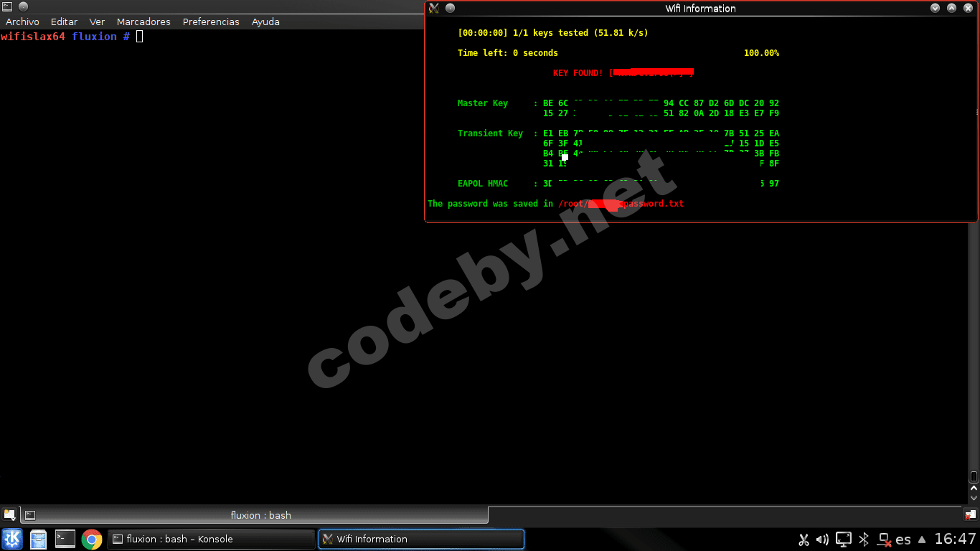
Task: Open the Klipper clipboard scissors icon
Action: pyautogui.click(x=804, y=540)
